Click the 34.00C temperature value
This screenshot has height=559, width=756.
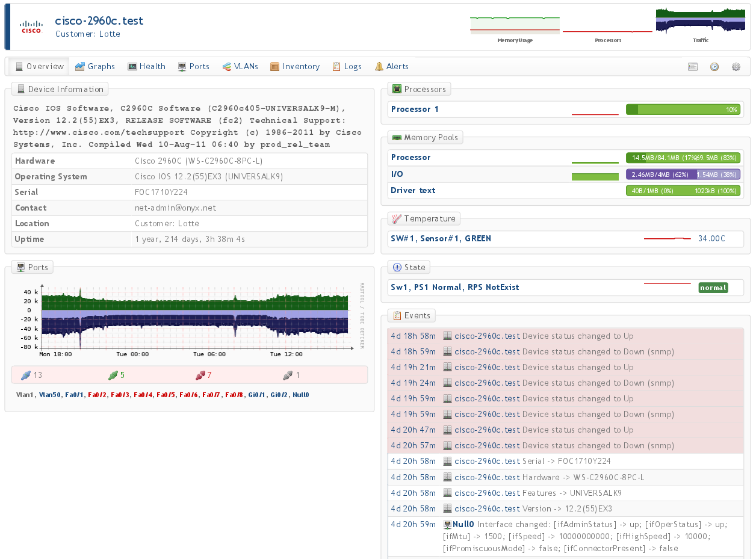711,239
